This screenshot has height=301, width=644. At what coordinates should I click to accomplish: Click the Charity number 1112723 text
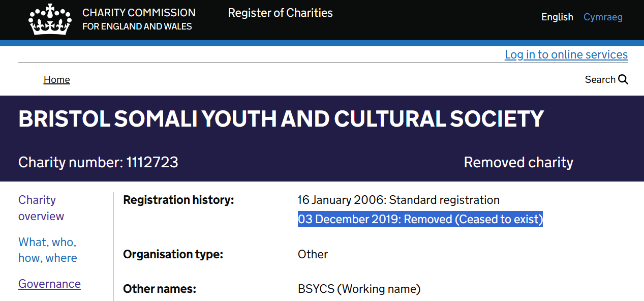coord(98,162)
